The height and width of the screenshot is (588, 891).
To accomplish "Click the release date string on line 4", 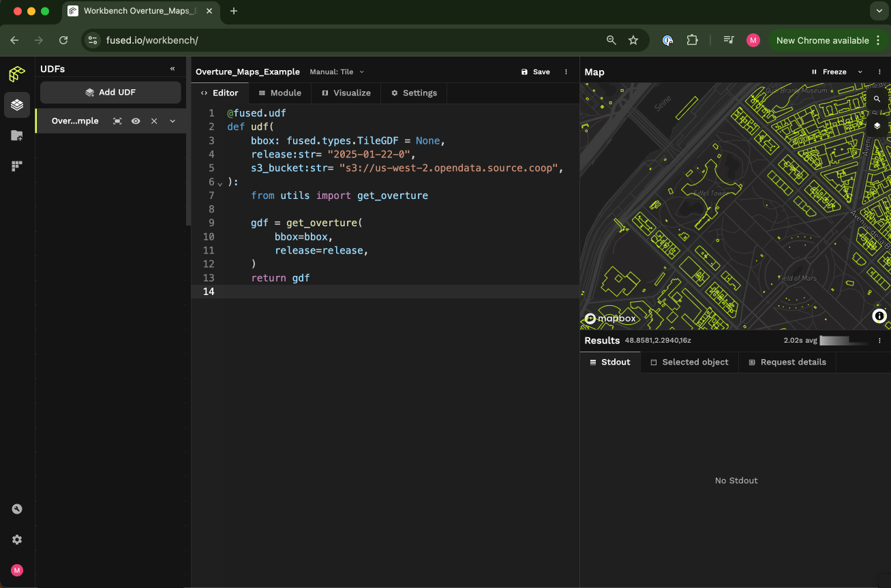I will click(x=368, y=155).
